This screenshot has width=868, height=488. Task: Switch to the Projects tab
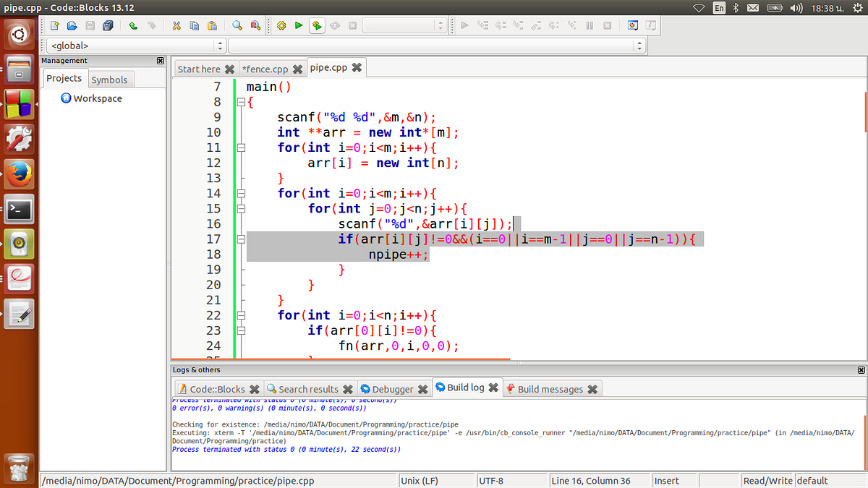tap(64, 78)
